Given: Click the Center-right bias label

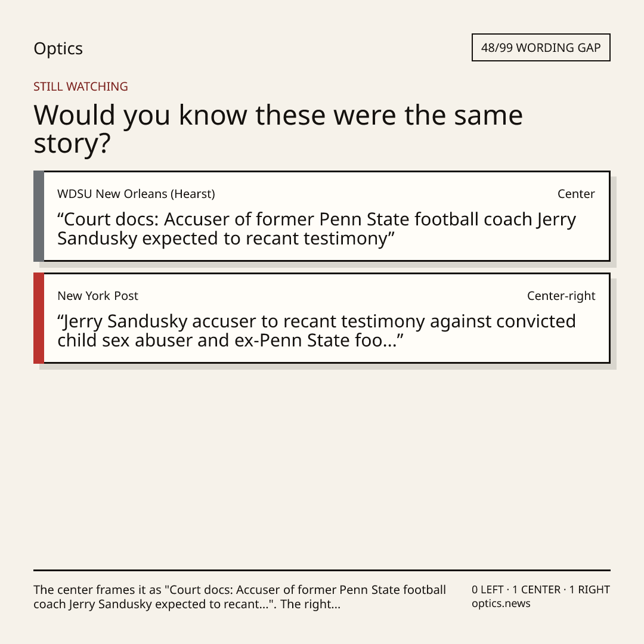Looking at the screenshot, I should coord(561,296).
